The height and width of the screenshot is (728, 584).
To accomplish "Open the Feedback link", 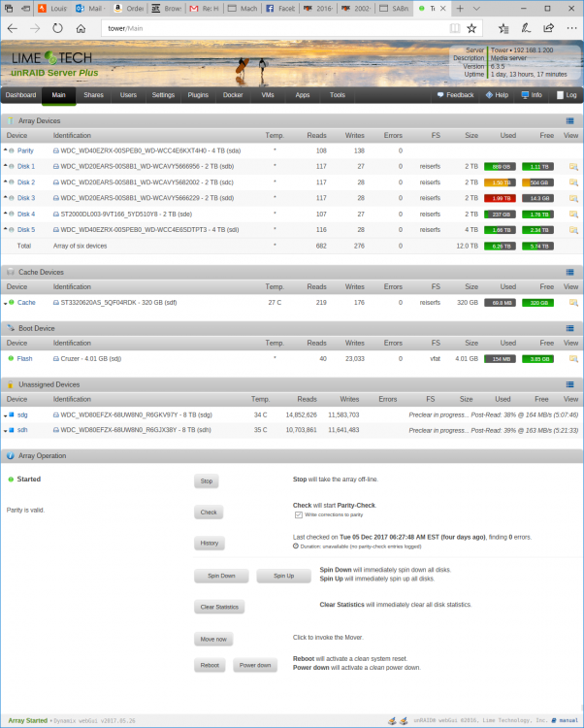I will click(456, 95).
